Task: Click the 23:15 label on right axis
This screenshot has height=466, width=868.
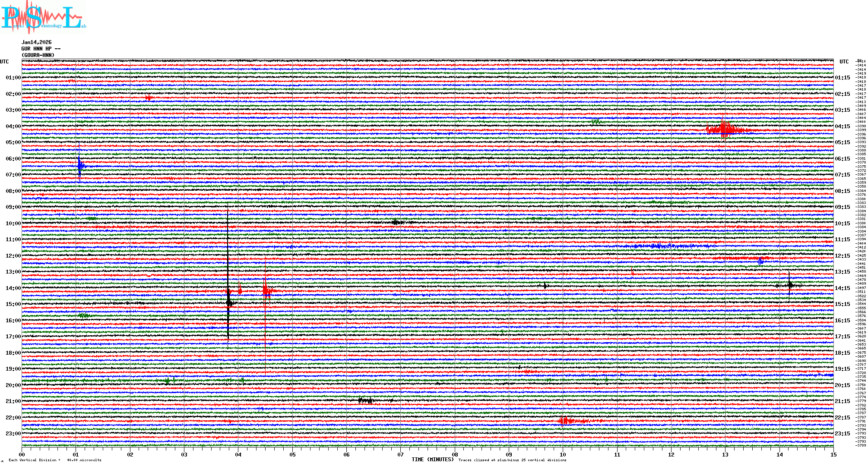Action: pyautogui.click(x=842, y=434)
